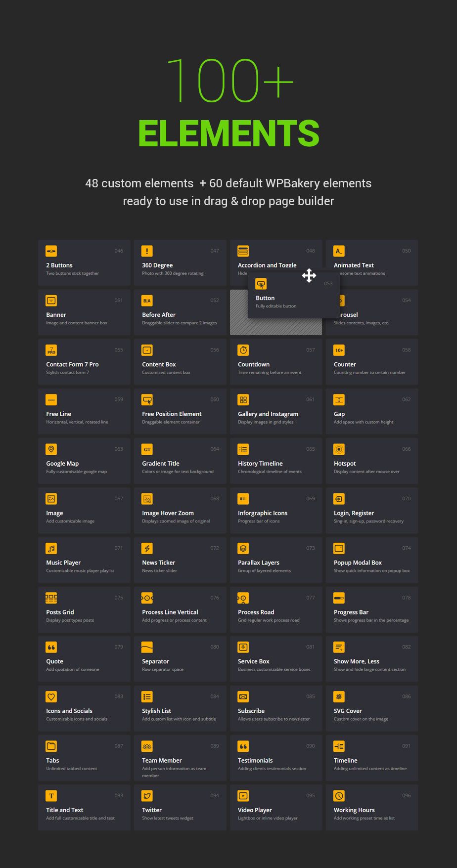Click the Icons and Socials heart icon
The height and width of the screenshot is (868, 457).
pos(51,696)
